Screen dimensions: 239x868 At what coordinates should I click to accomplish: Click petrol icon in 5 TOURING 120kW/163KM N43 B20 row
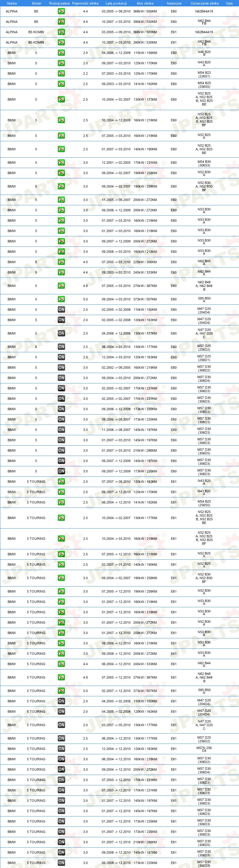[61, 482]
